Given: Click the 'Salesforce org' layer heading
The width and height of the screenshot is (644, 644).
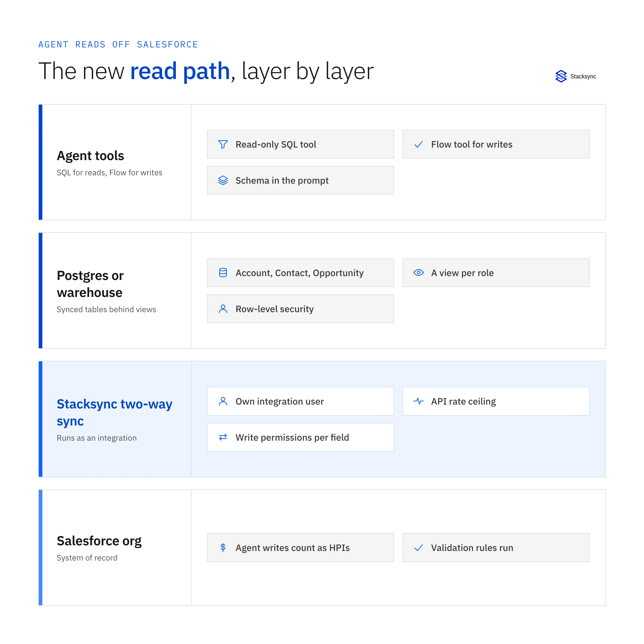Looking at the screenshot, I should [x=99, y=541].
